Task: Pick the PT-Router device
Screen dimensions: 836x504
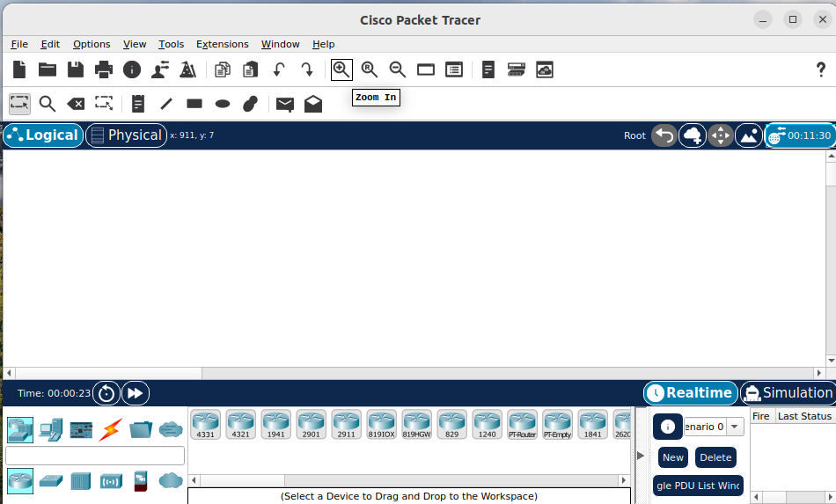Action: (x=522, y=425)
